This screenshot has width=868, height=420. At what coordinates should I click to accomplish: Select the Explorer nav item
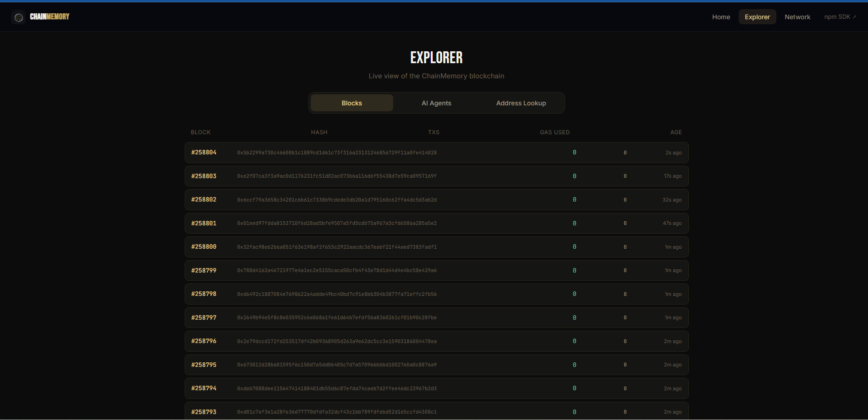(x=757, y=17)
